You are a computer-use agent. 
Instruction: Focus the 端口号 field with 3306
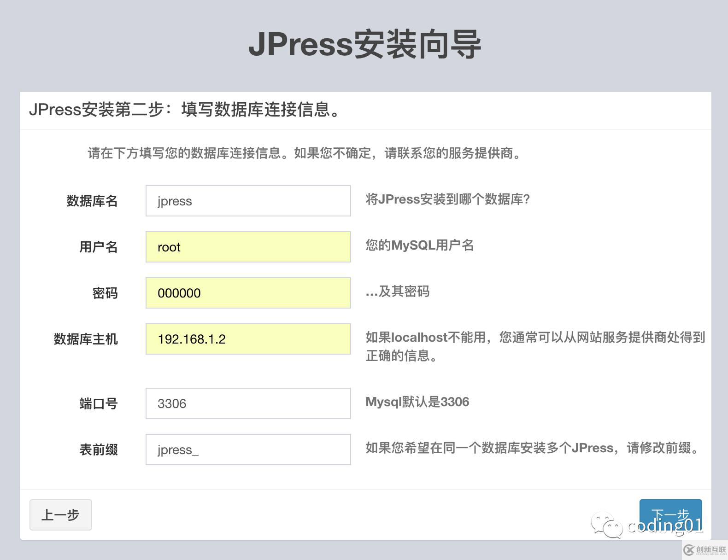pos(248,403)
